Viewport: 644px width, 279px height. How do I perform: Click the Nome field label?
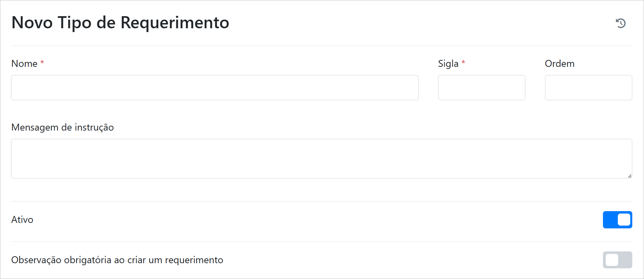coord(24,64)
